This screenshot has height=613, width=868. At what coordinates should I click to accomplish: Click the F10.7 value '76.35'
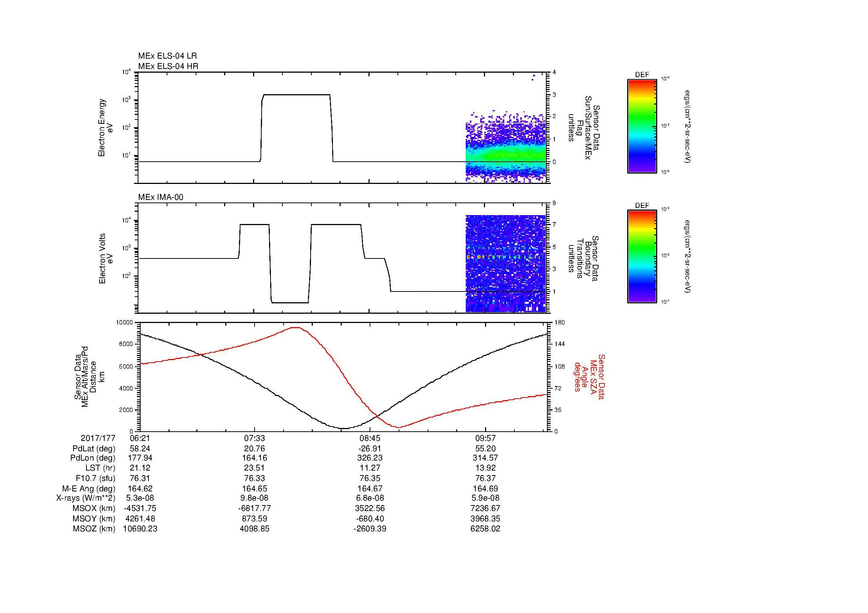point(370,478)
